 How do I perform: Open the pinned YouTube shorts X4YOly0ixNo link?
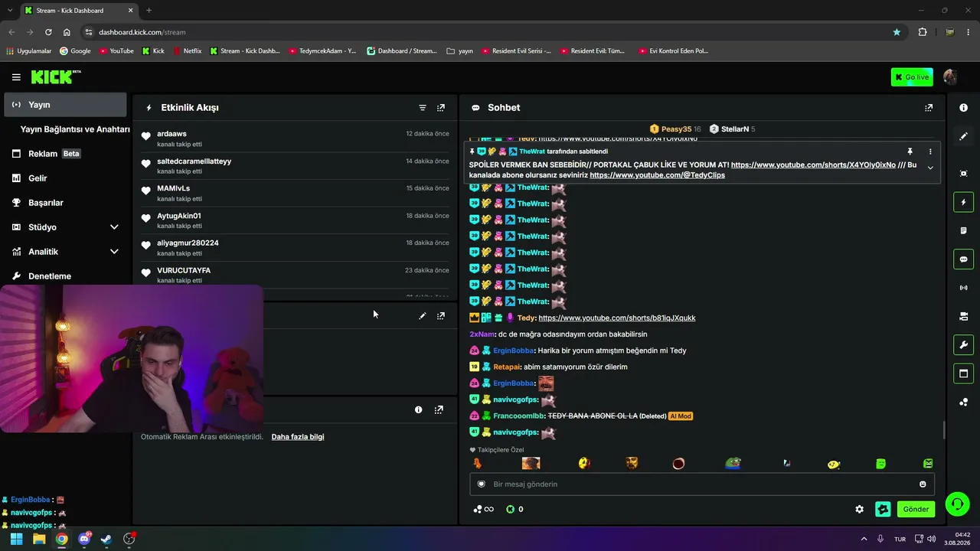813,165
